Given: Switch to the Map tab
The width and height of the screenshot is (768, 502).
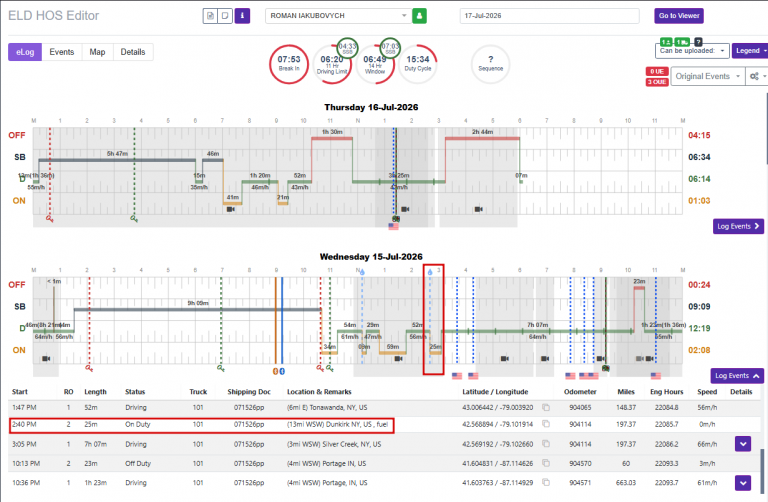Looking at the screenshot, I should coord(97,52).
